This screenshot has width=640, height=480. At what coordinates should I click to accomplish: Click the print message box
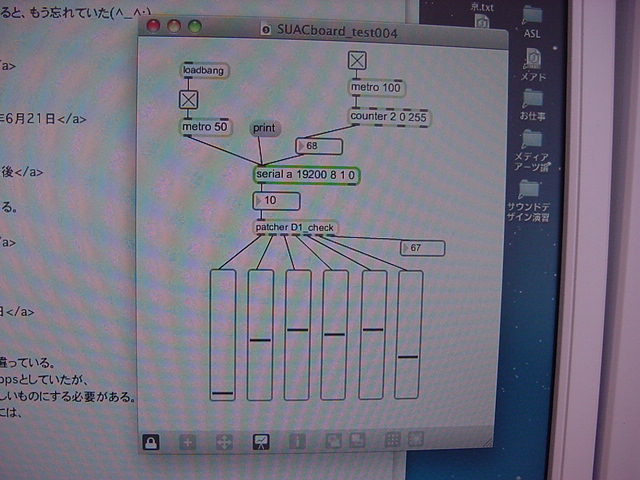(x=264, y=128)
